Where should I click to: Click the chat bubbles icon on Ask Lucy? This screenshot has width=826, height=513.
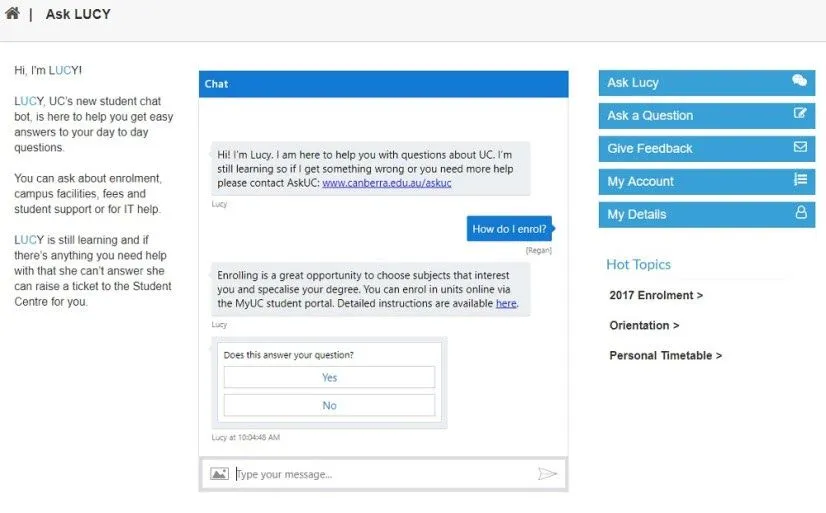pos(799,81)
